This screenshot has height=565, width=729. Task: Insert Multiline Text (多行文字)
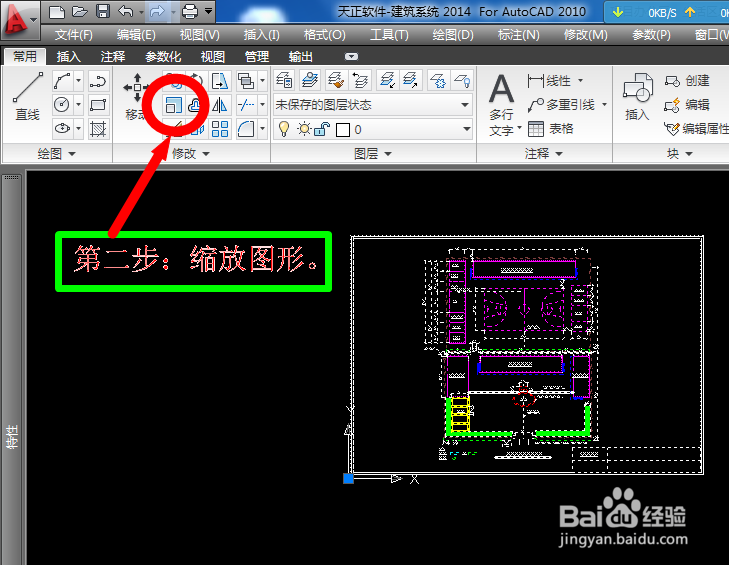(x=502, y=105)
